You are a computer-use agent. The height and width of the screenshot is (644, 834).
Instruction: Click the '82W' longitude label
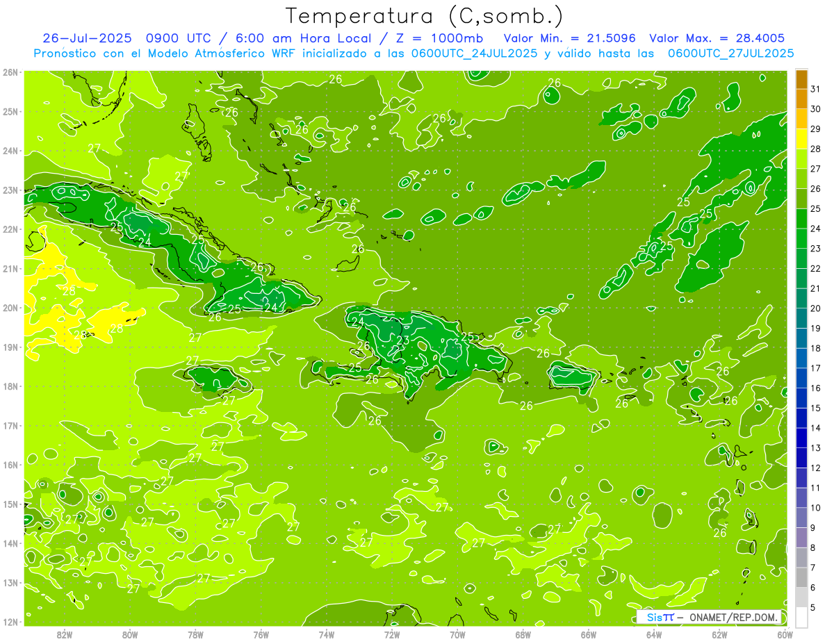[65, 634]
